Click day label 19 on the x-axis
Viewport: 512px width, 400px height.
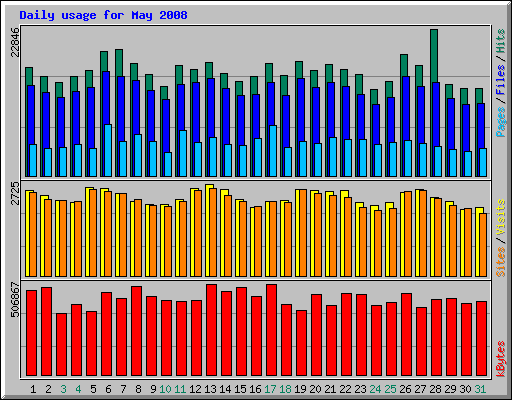click(300, 389)
